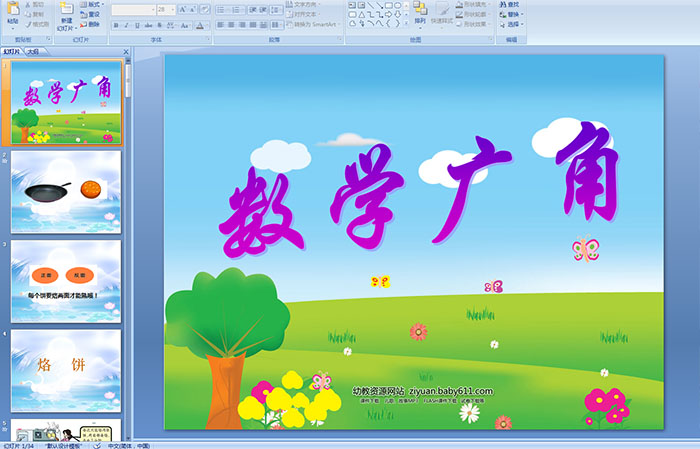Open the character spacing dropdown
Viewport: 700px width, 449px height.
pyautogui.click(x=171, y=25)
